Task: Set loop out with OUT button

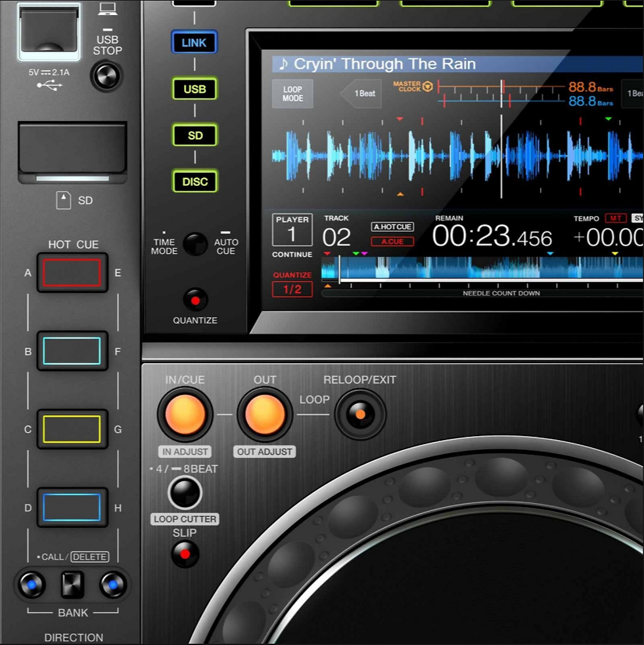Action: click(265, 414)
